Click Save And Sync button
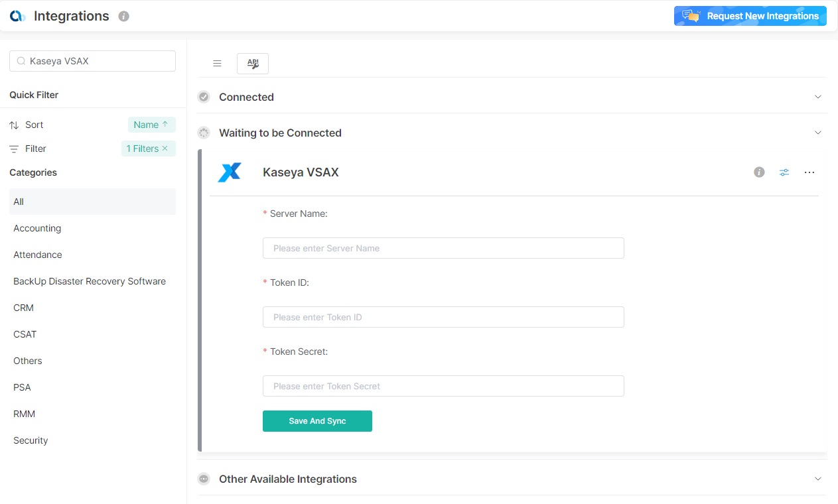 point(317,421)
